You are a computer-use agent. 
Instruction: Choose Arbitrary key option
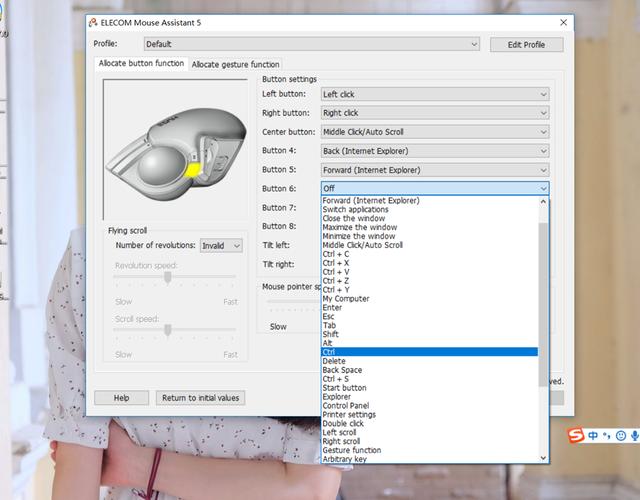(430, 459)
